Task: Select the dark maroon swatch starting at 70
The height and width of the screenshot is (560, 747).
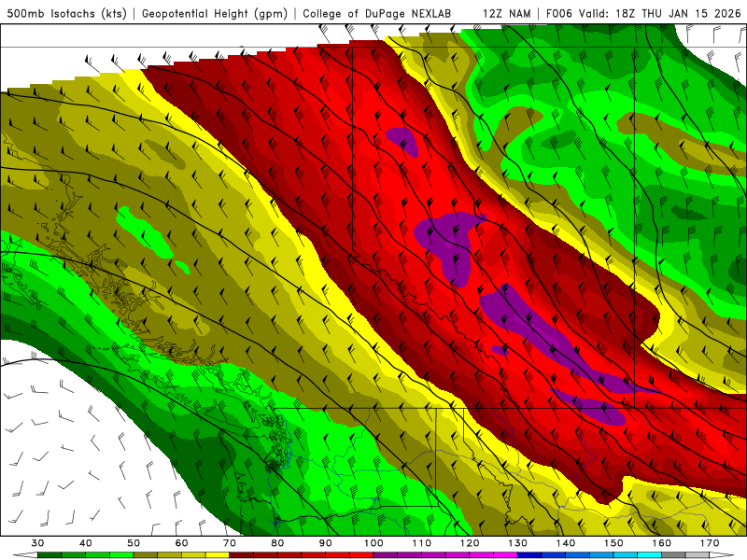Action: point(242,555)
